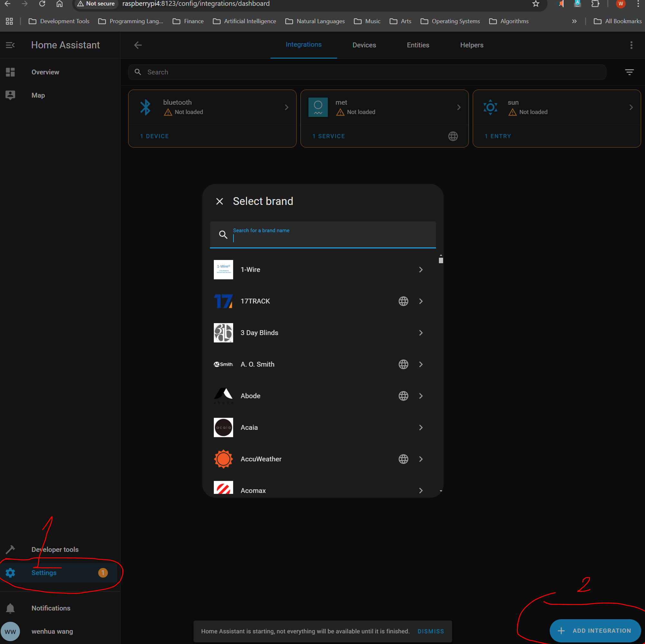Open the overflow menu in header
The width and height of the screenshot is (645, 644).
pyautogui.click(x=631, y=45)
